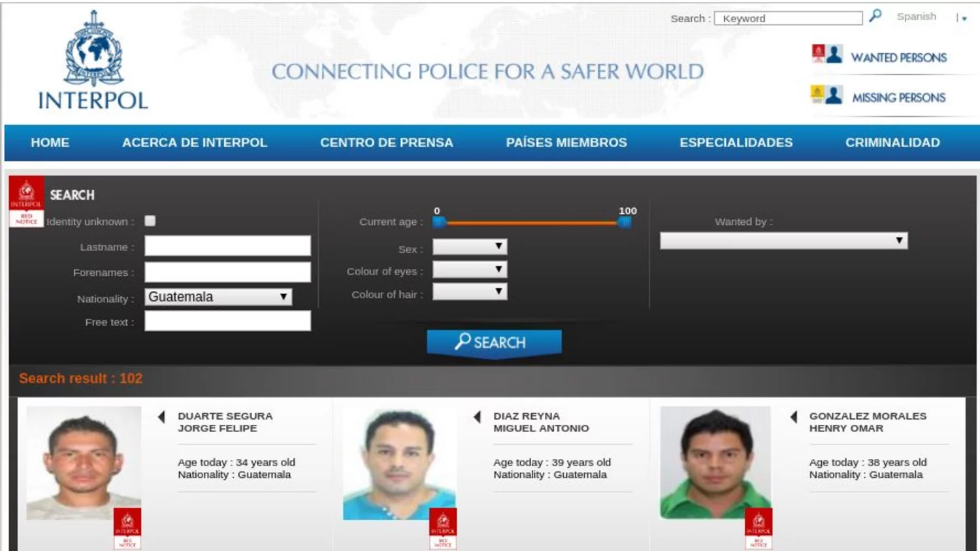The width and height of the screenshot is (980, 551).
Task: Click the Red Notice badge on Gonzalez Morales photo
Action: point(759,528)
